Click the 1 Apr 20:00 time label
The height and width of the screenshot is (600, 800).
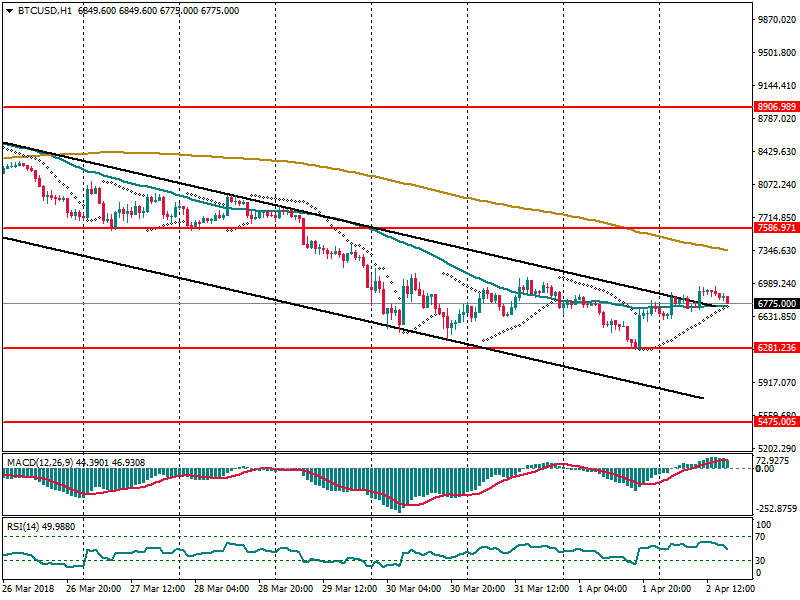[667, 591]
